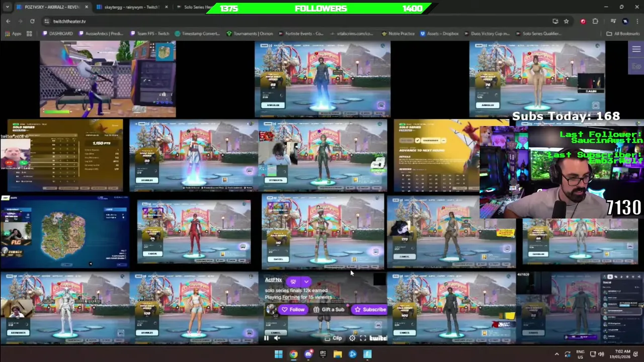Switch the ENG US input language indicator
Screen dimensions: 644x362
(580, 354)
